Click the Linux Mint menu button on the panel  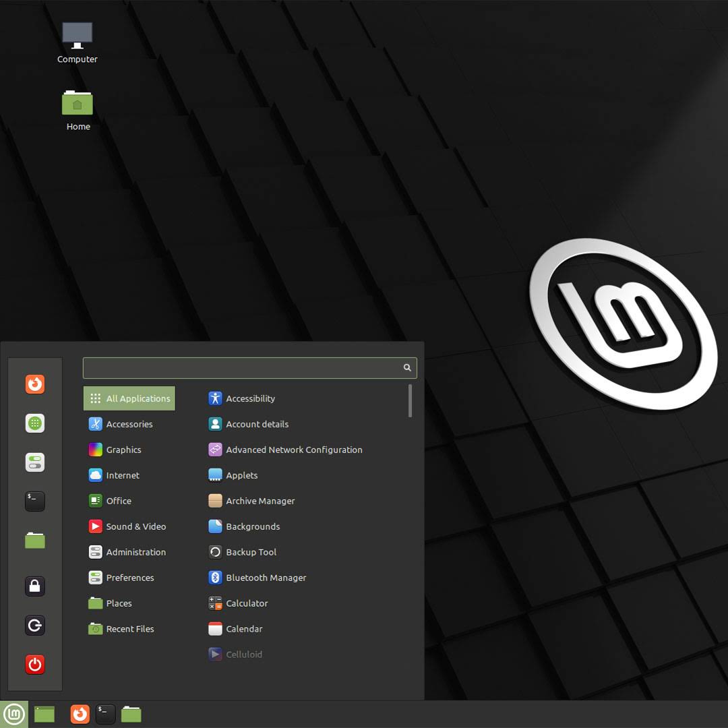pyautogui.click(x=14, y=714)
